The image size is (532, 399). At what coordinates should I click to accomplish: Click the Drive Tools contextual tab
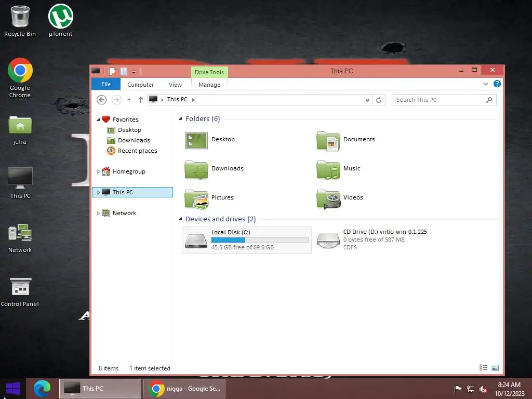[209, 72]
